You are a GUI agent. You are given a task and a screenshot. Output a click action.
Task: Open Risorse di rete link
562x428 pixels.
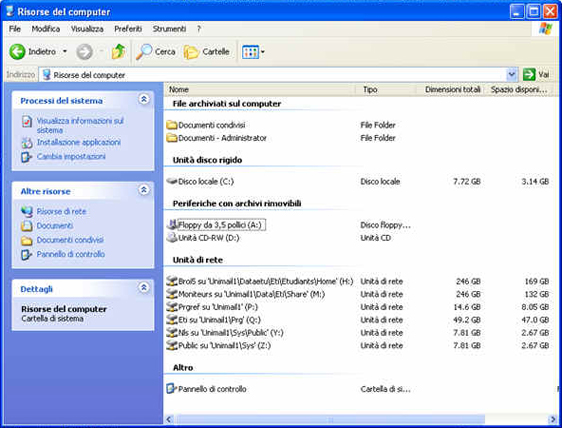61,211
